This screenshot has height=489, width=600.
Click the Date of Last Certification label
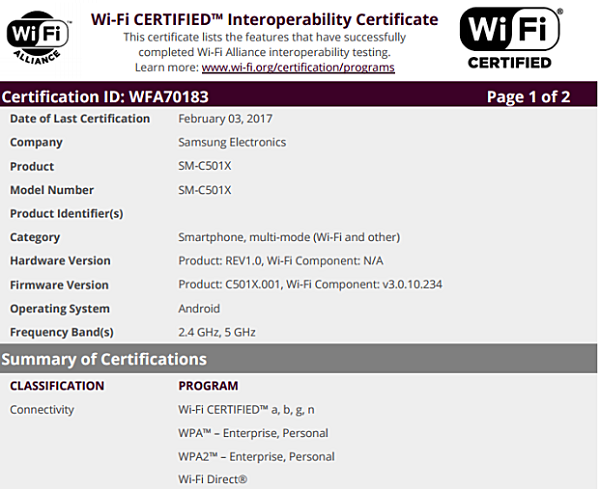coord(80,119)
